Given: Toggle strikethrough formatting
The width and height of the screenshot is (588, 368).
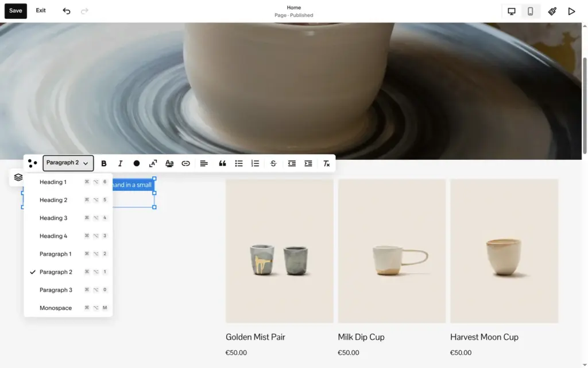Looking at the screenshot, I should tap(273, 163).
